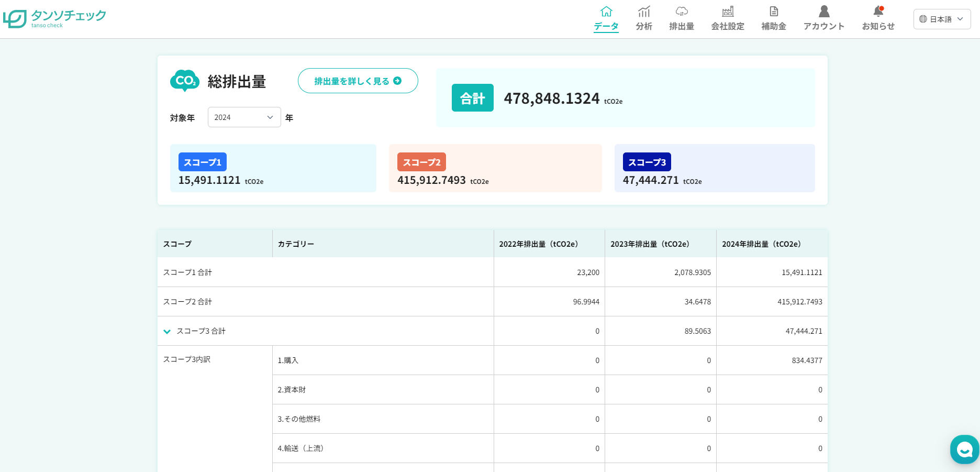Click the 排出量を詳しく見る button
Screen dimensions: 980x472
(358, 81)
